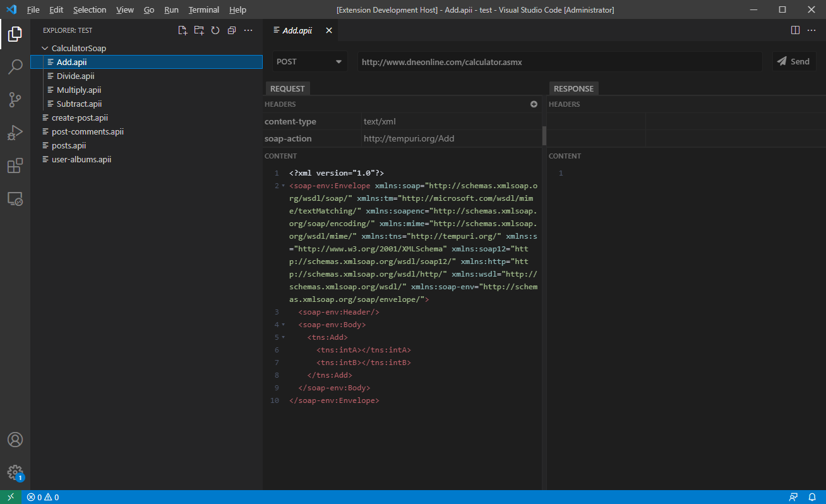Click the tns:intB element line
This screenshot has height=504, width=826.
(x=364, y=363)
